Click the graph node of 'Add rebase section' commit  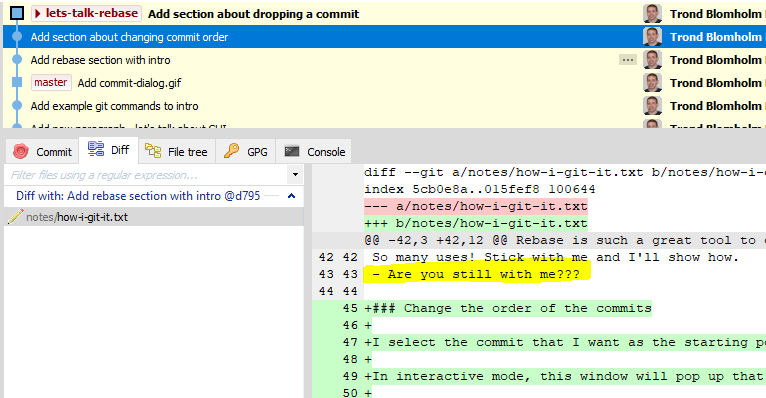(17, 60)
